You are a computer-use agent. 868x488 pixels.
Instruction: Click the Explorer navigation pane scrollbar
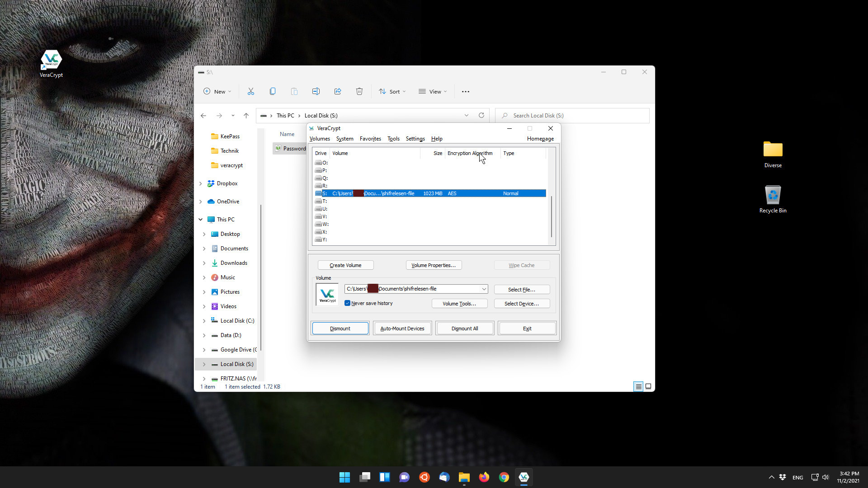click(261, 278)
